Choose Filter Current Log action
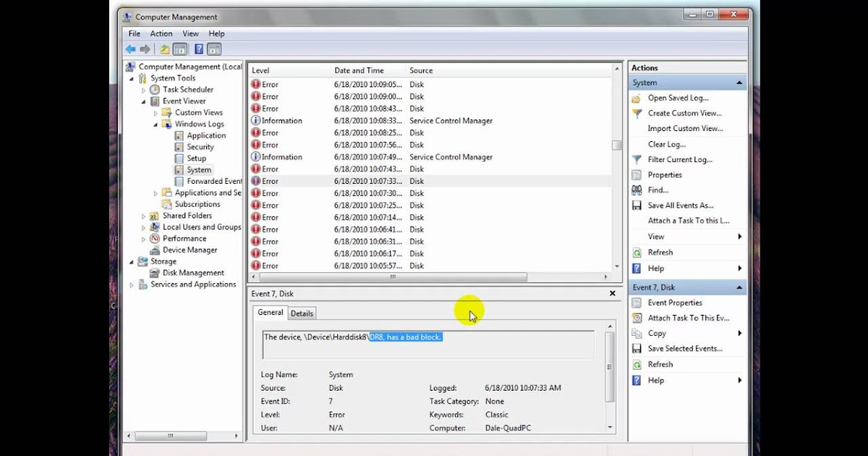The height and width of the screenshot is (456, 868). point(680,159)
